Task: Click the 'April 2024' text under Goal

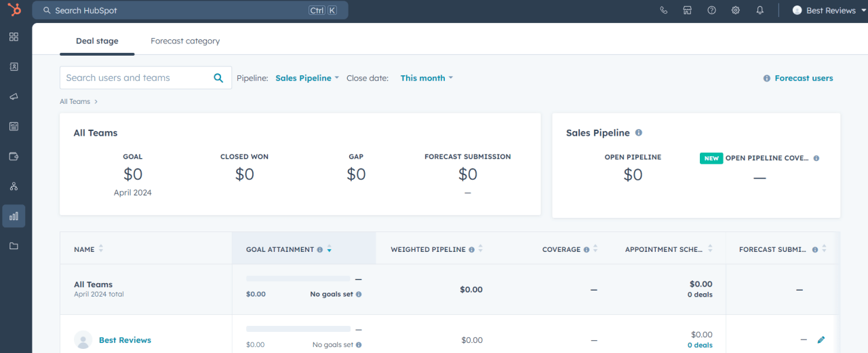Action: tap(133, 193)
